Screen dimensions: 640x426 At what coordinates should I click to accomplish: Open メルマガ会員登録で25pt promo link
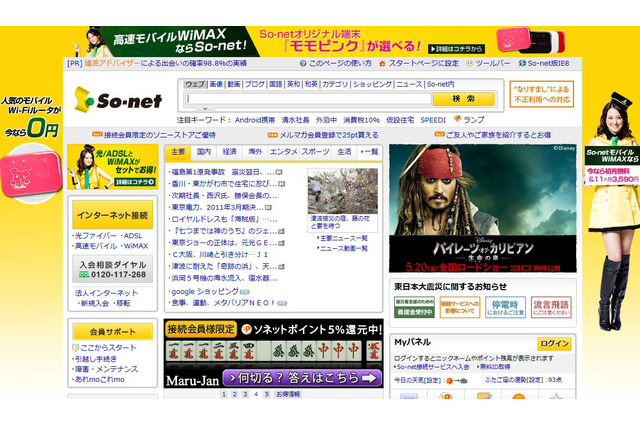(329, 135)
